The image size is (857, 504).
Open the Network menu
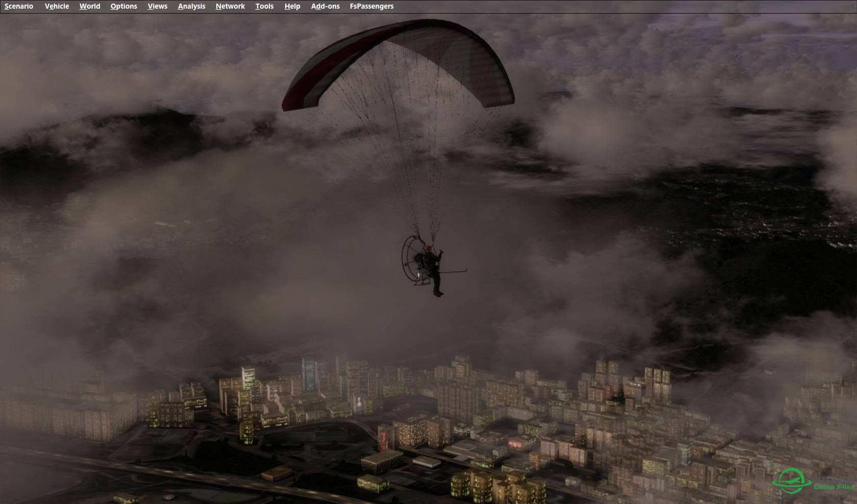point(230,6)
